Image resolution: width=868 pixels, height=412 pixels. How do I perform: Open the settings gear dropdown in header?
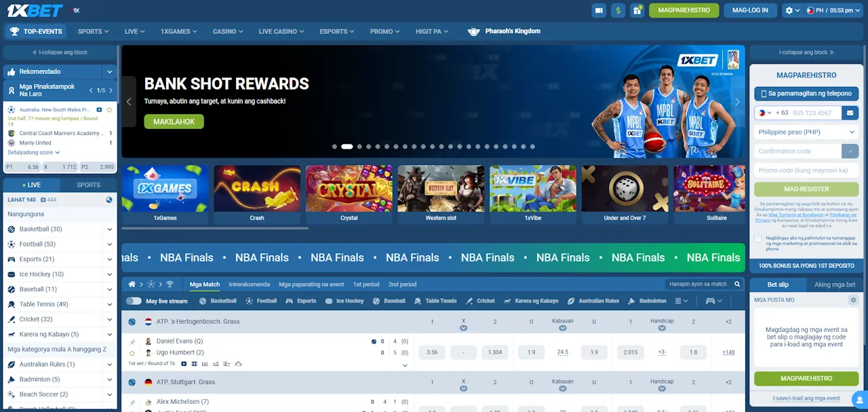791,10
